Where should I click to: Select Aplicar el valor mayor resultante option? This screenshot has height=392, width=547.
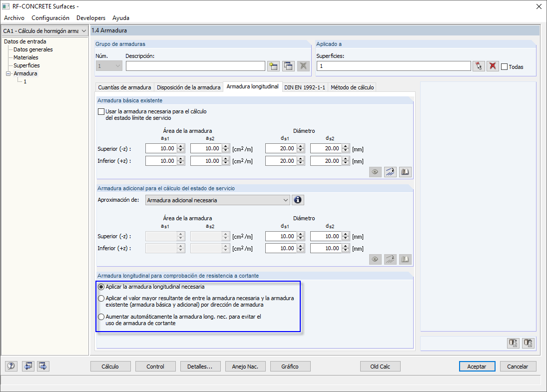(x=101, y=299)
